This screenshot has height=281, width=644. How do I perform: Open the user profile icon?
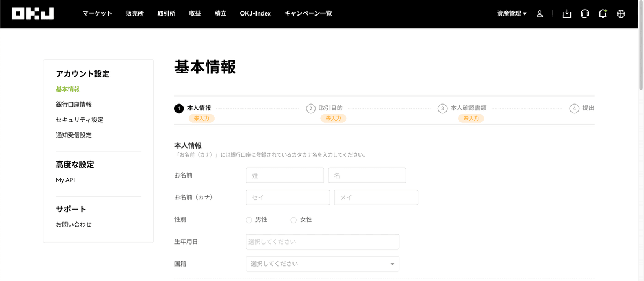540,14
